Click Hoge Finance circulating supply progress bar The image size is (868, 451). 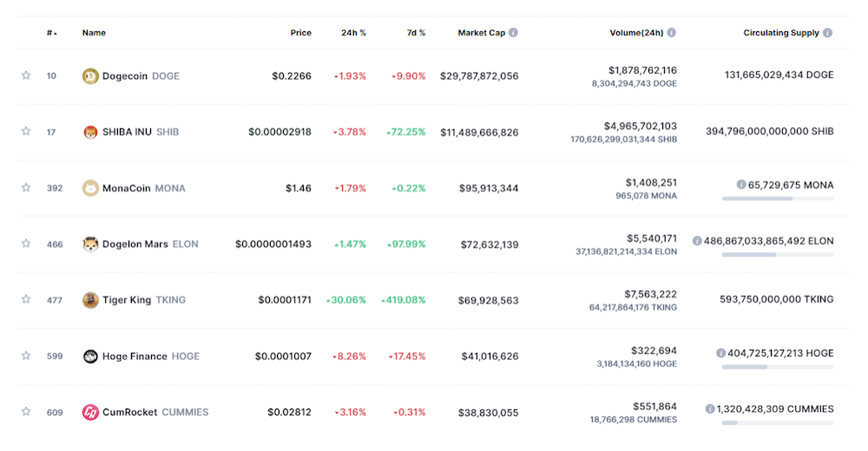point(778,367)
